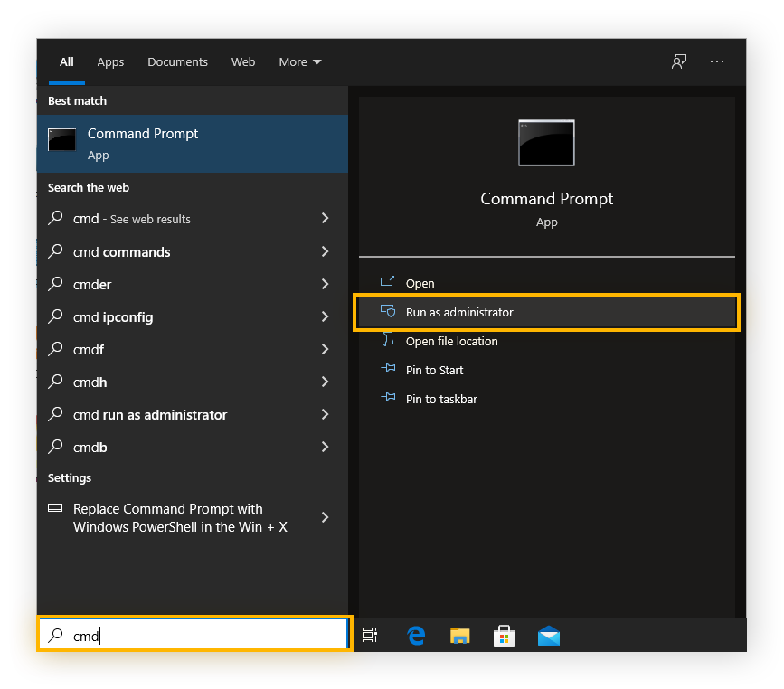Switch to the Documents tab
784x689 pixels.
click(177, 61)
